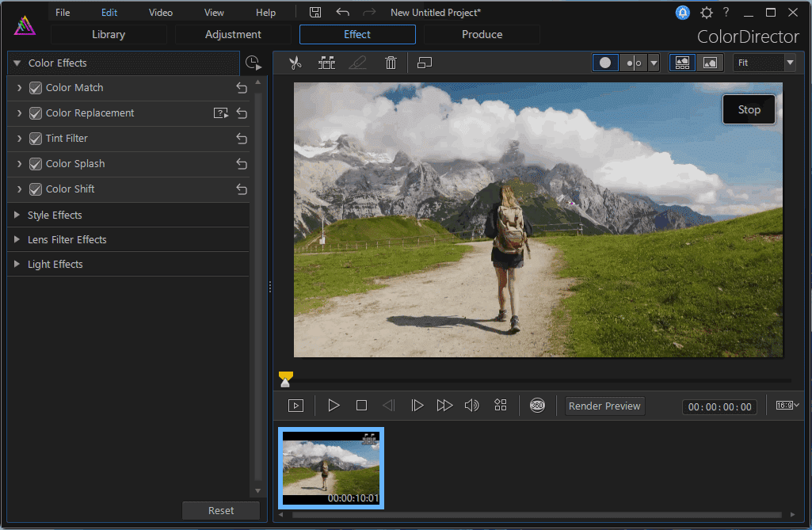Show storyboard and viewer layout

click(x=683, y=63)
